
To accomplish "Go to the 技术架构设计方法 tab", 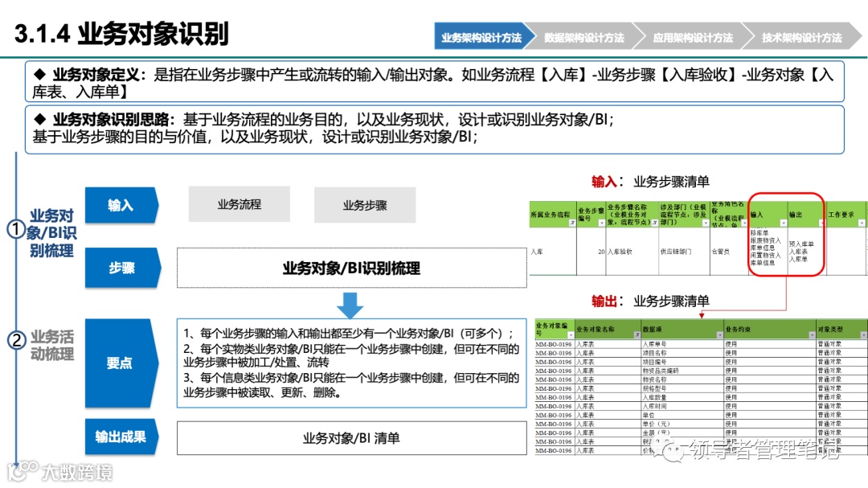I will 801,37.
